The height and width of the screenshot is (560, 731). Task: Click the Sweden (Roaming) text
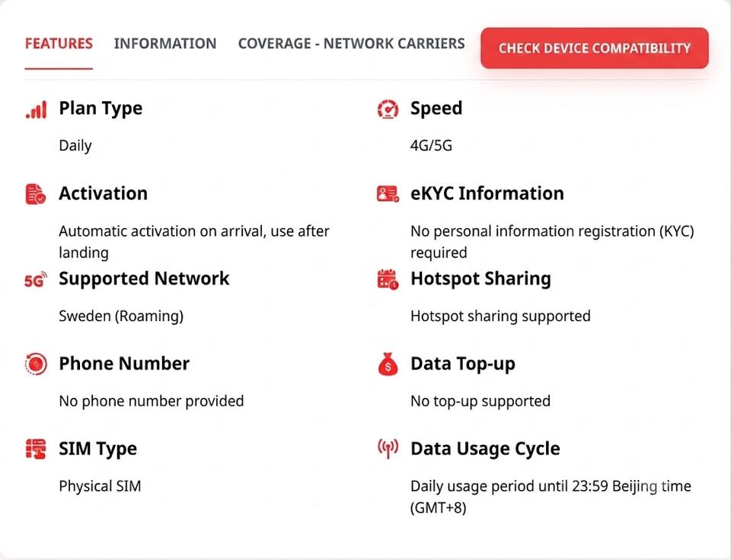(x=121, y=317)
